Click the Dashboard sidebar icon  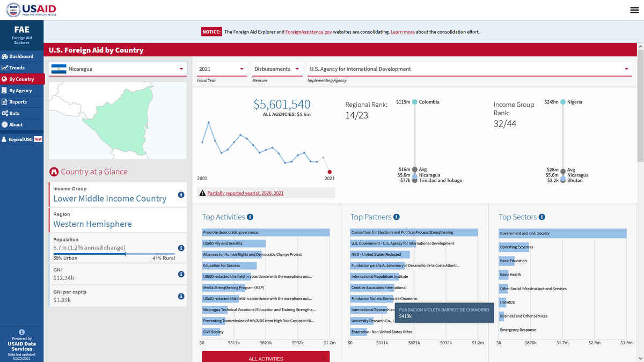[x=4, y=56]
